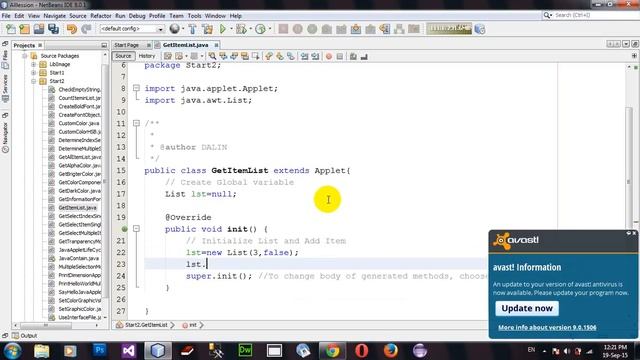Open the File menu

[6, 16]
